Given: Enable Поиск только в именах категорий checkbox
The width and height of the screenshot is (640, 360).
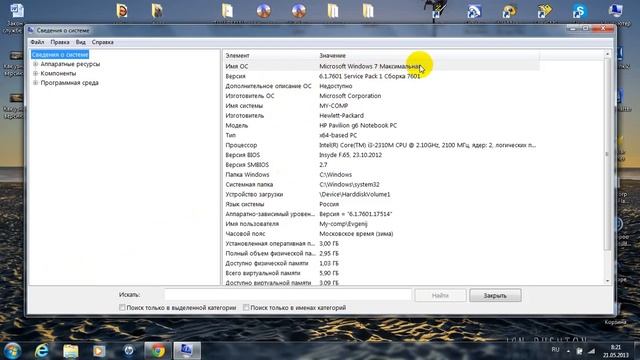Looking at the screenshot, I should click(x=246, y=307).
